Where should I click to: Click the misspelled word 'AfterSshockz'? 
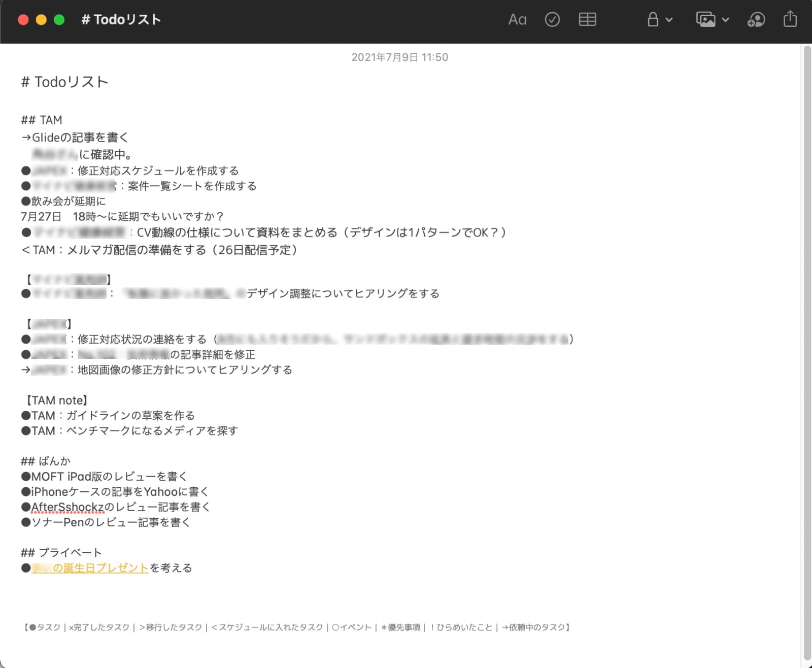point(67,507)
